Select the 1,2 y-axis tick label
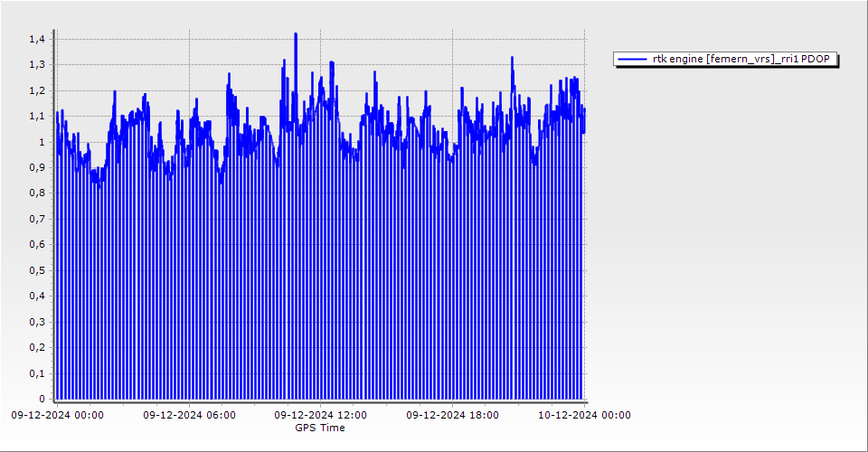868x452 pixels. tap(36, 91)
